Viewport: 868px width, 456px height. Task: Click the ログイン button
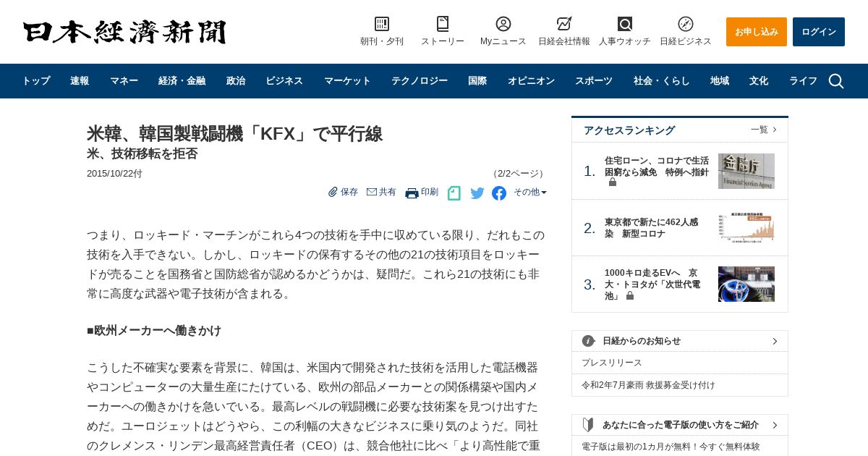click(x=819, y=32)
